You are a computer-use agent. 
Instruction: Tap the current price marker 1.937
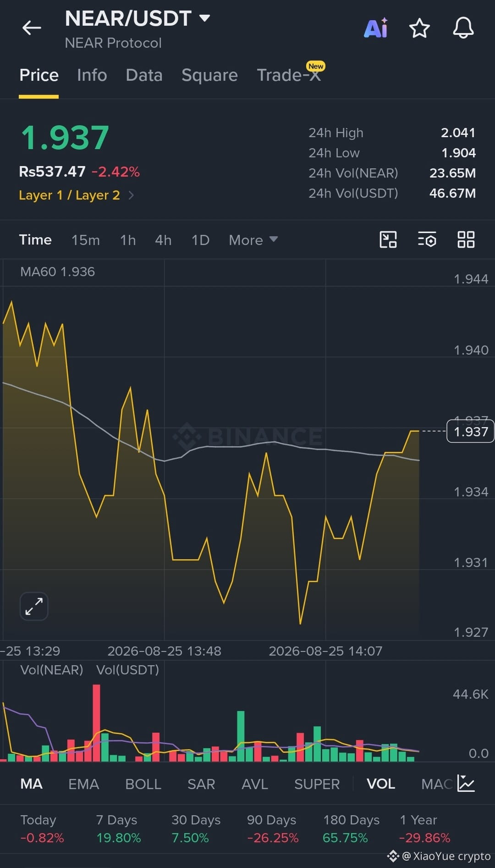coord(470,432)
